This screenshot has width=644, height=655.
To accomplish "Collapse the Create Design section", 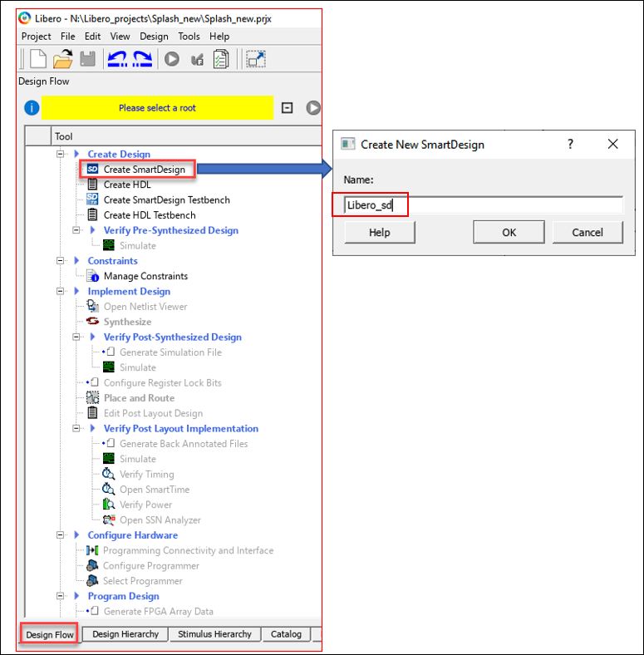I will (x=60, y=154).
